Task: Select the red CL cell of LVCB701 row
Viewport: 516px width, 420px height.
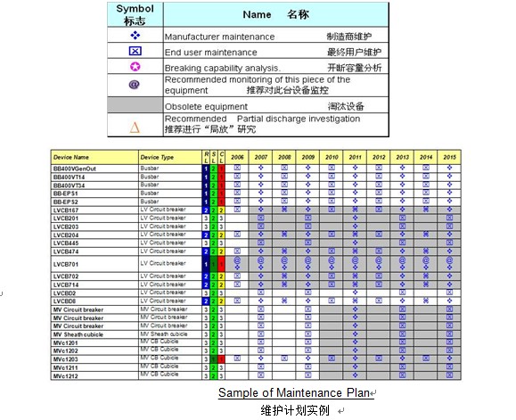Action: (x=222, y=264)
